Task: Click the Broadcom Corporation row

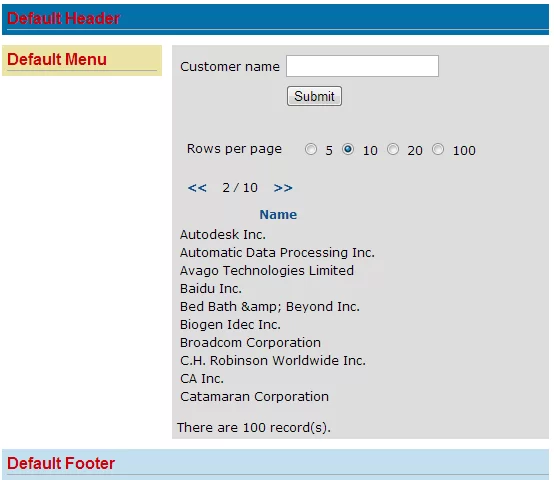Action: pos(250,343)
